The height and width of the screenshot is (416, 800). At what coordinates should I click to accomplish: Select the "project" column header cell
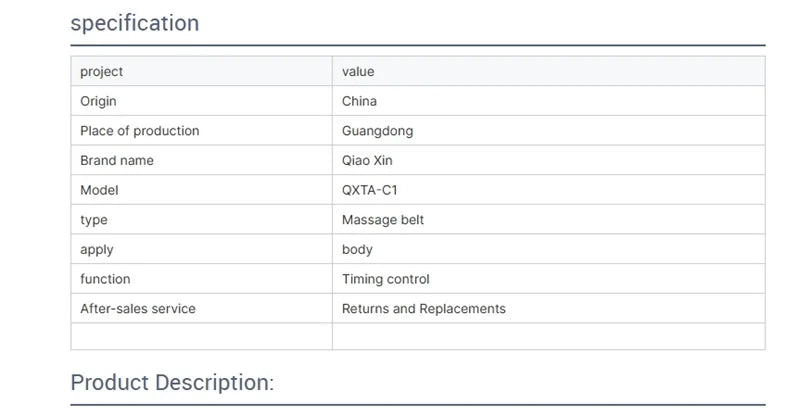tap(102, 72)
